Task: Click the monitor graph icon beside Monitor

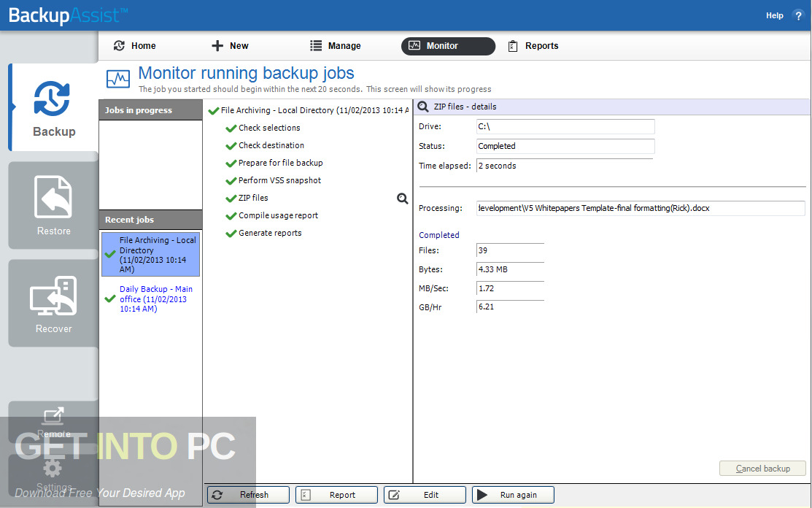Action: point(414,45)
